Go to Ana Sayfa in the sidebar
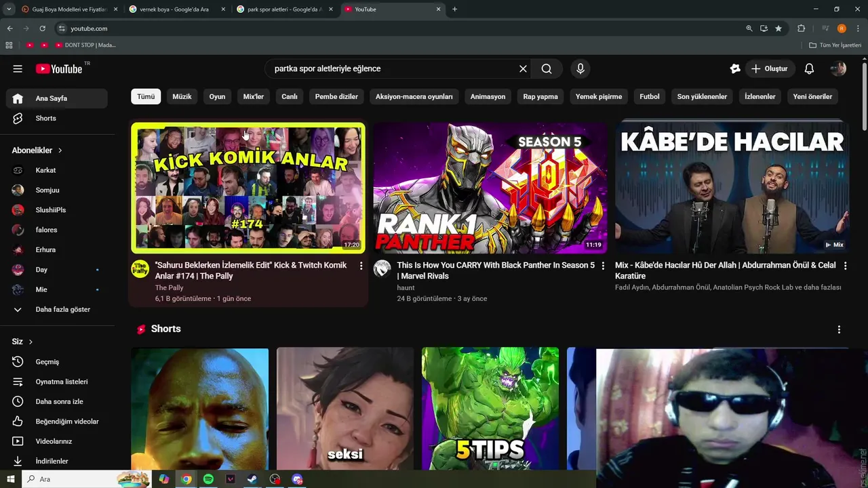The image size is (868, 488). point(57,98)
